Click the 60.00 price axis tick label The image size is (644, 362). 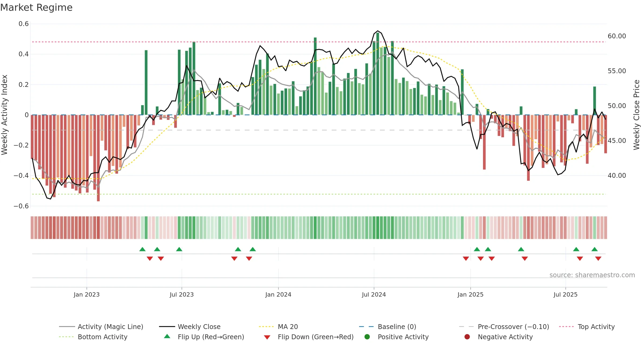pyautogui.click(x=617, y=36)
